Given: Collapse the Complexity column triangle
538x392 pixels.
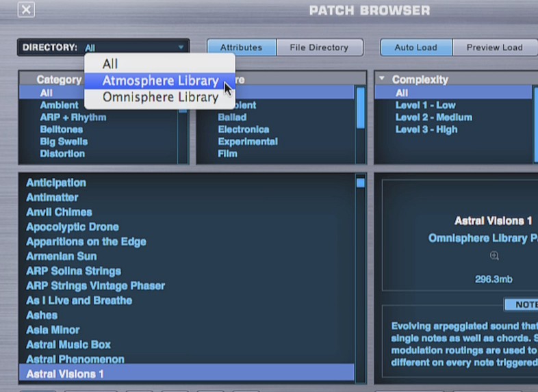Looking at the screenshot, I should (x=382, y=79).
